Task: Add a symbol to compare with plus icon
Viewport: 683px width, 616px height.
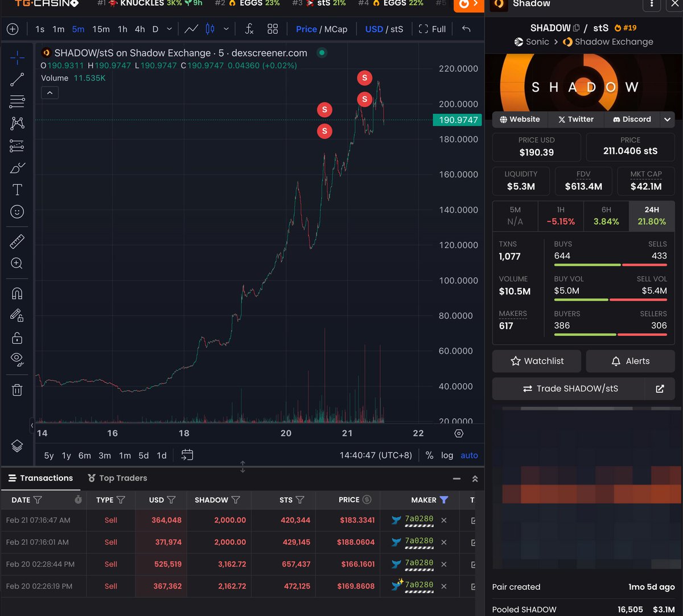Action: click(x=13, y=29)
